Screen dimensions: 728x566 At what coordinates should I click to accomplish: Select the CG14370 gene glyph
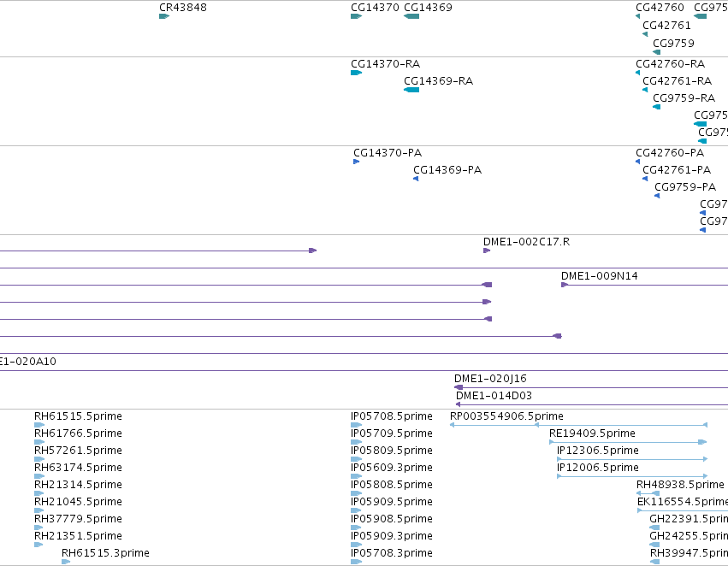pyautogui.click(x=357, y=16)
